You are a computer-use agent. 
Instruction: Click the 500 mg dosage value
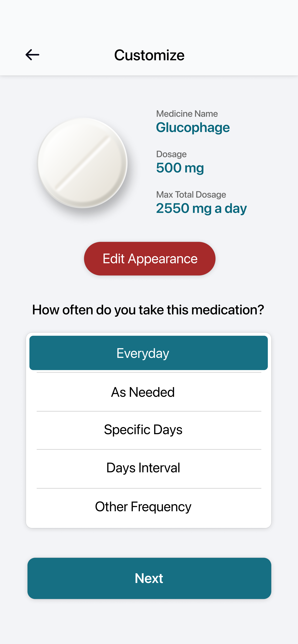180,168
